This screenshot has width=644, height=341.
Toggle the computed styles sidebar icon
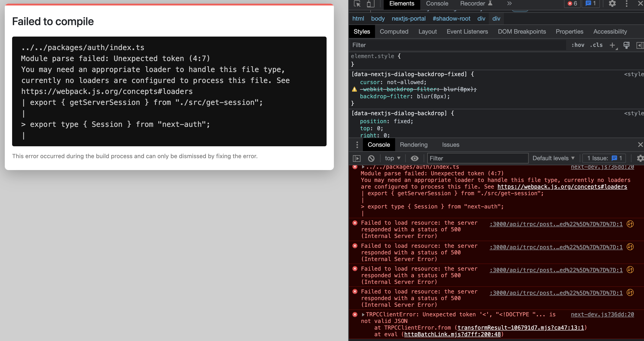pyautogui.click(x=639, y=45)
